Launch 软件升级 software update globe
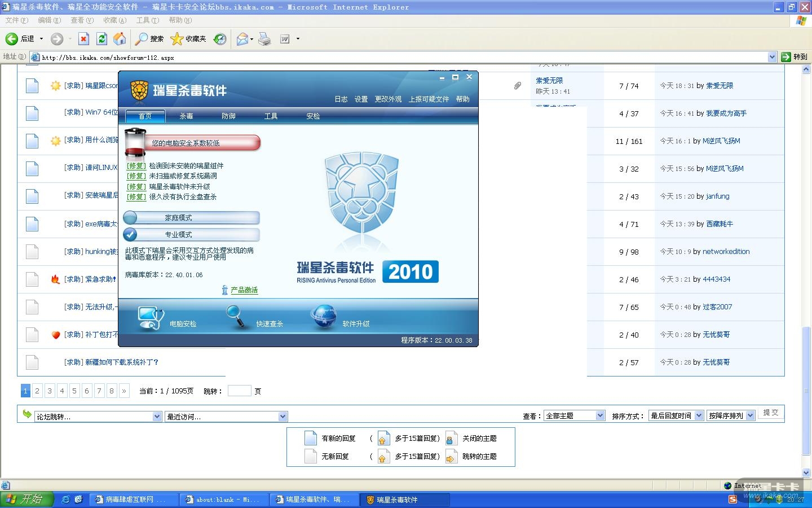Image resolution: width=812 pixels, height=508 pixels. (x=324, y=317)
